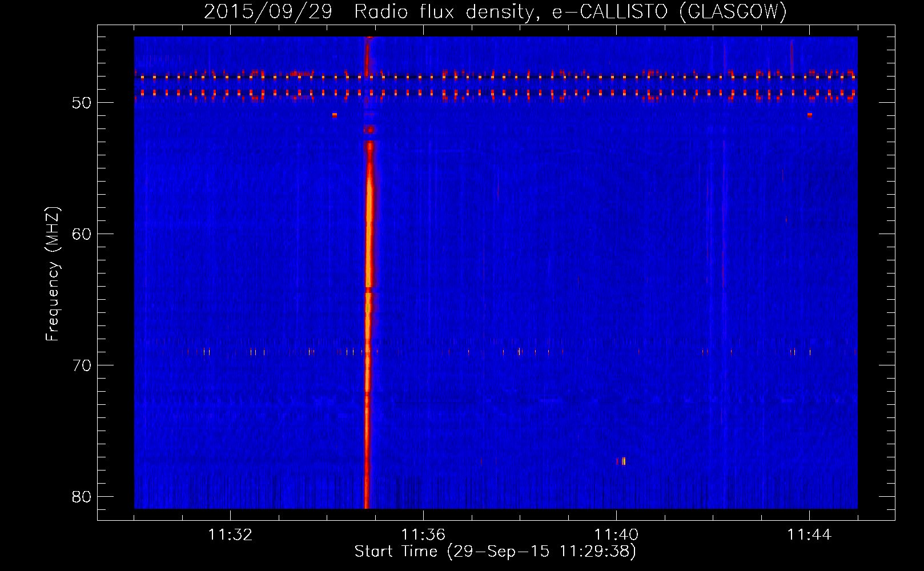Click the '70' frequency tick label
Viewport: 924px width, 571px height.
point(82,365)
